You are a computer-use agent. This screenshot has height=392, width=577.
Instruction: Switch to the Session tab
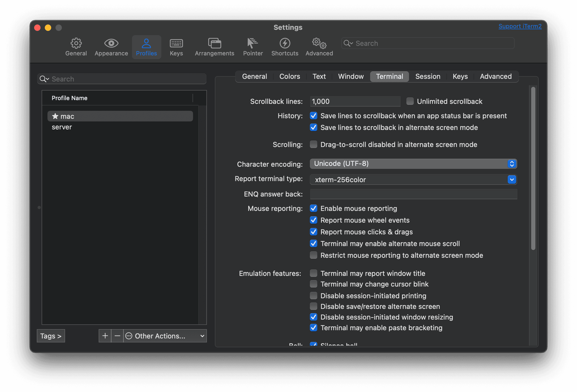428,76
